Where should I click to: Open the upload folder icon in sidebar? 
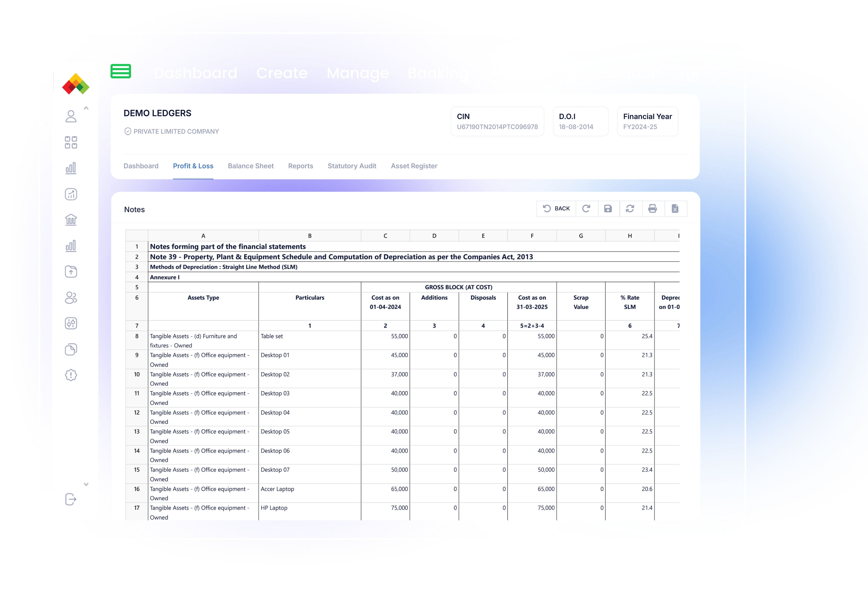click(71, 271)
